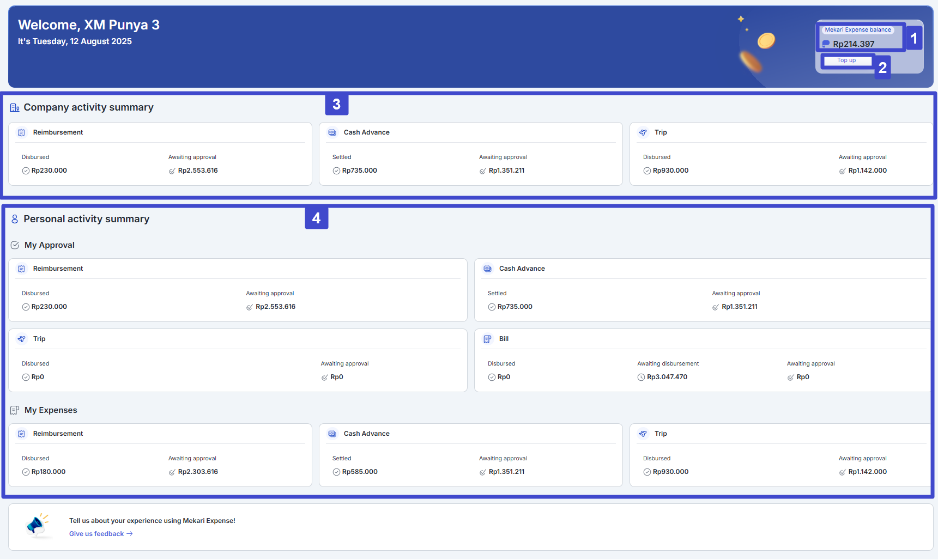Viewport: 938px width, 560px height.
Task: Click the company Trip airplane icon
Action: point(643,132)
